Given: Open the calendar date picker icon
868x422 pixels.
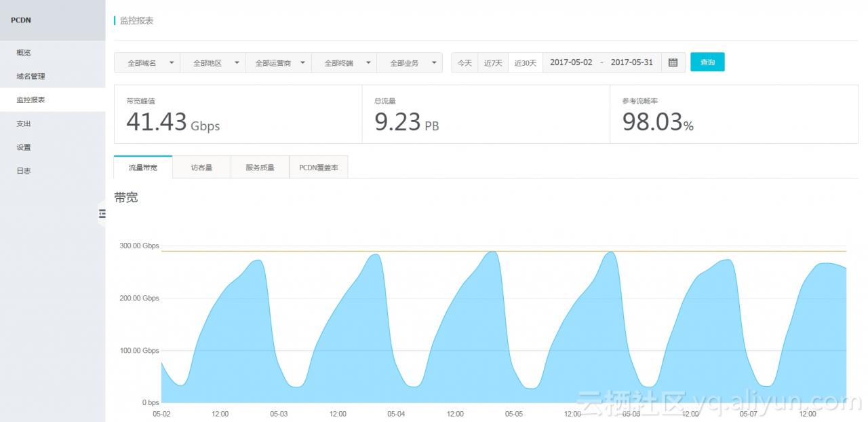Looking at the screenshot, I should 673,62.
